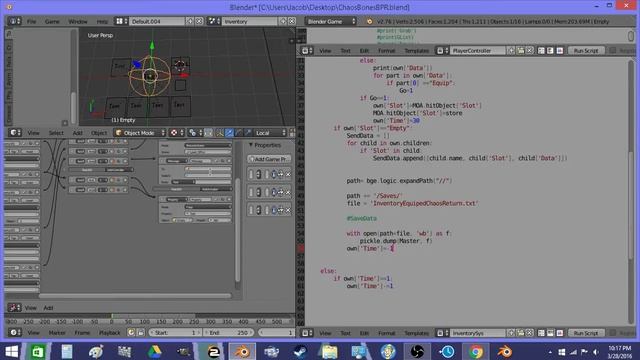
Task: Click the Blender logo in Info header
Action: [x=369, y=21]
